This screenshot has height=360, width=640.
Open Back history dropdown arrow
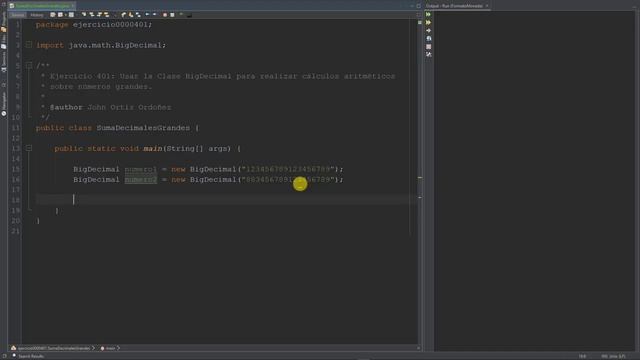pos(65,15)
